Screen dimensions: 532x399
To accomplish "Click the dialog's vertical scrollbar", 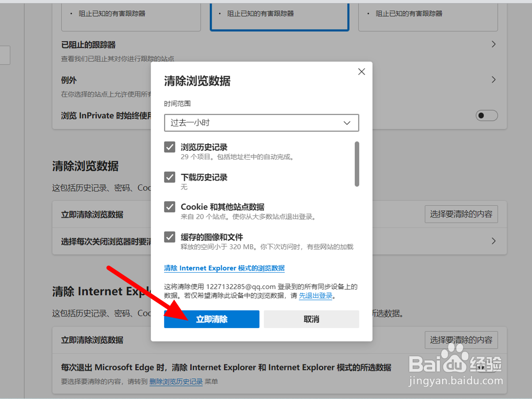I will (357, 164).
